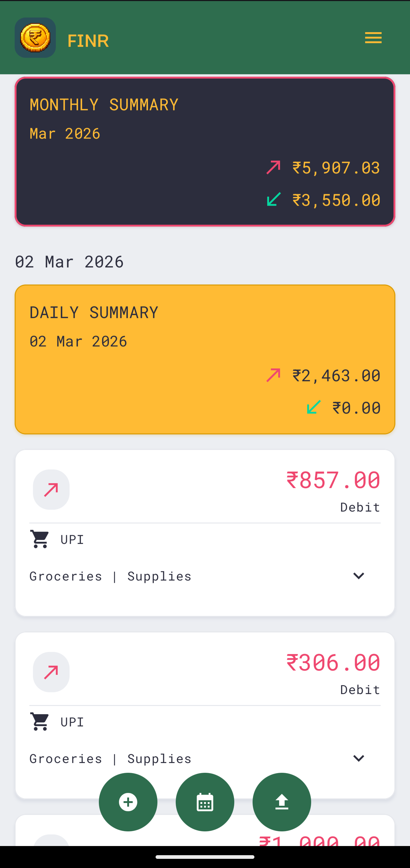The height and width of the screenshot is (868, 410).
Task: Tap monthly income total ₹3,550.00
Action: click(x=336, y=200)
